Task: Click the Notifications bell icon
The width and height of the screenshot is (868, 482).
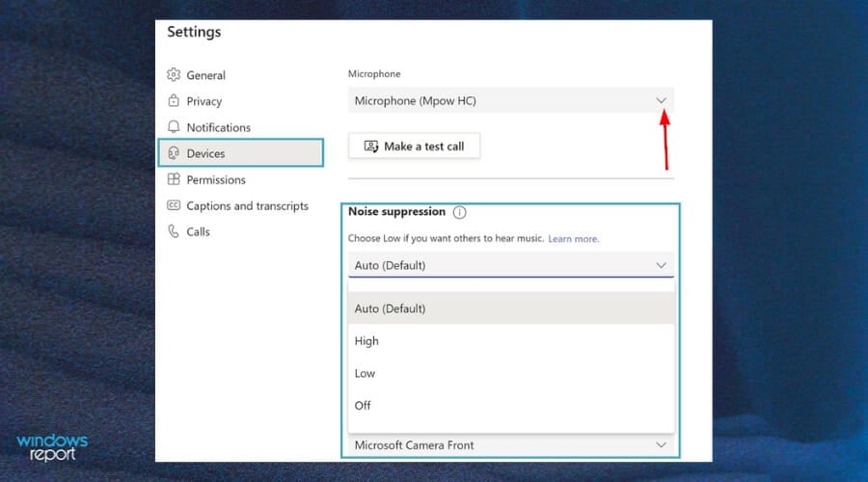Action: [174, 126]
